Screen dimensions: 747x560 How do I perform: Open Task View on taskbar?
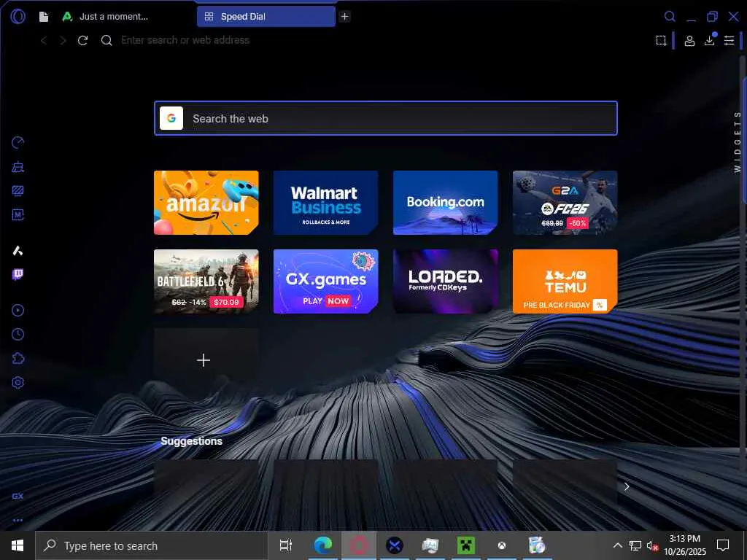[286, 545]
